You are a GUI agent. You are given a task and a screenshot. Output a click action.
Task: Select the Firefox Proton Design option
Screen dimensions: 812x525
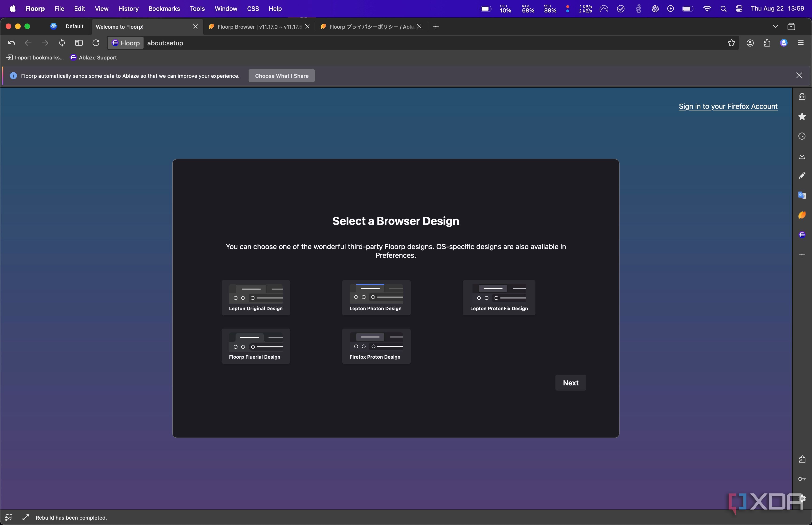click(377, 346)
